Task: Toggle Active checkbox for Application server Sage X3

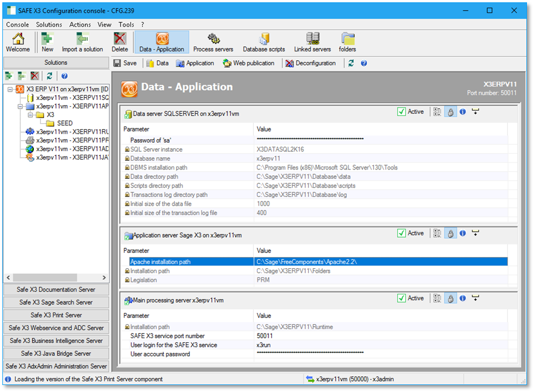Action: pyautogui.click(x=401, y=234)
